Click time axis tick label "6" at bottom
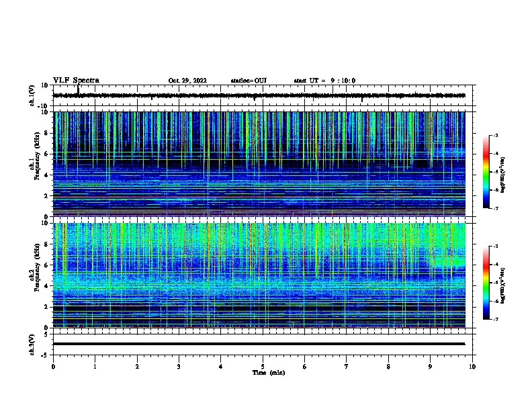The height and width of the screenshot is (411, 532). coord(305,367)
